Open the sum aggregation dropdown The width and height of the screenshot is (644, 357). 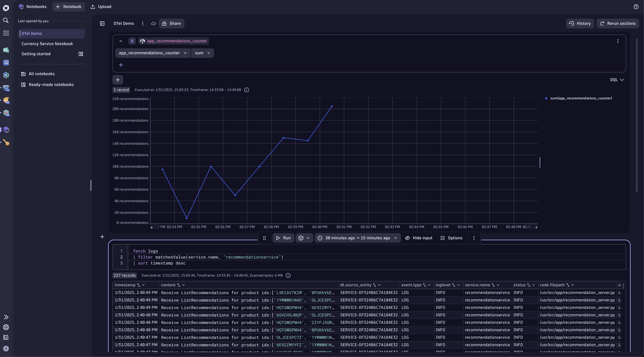(202, 53)
